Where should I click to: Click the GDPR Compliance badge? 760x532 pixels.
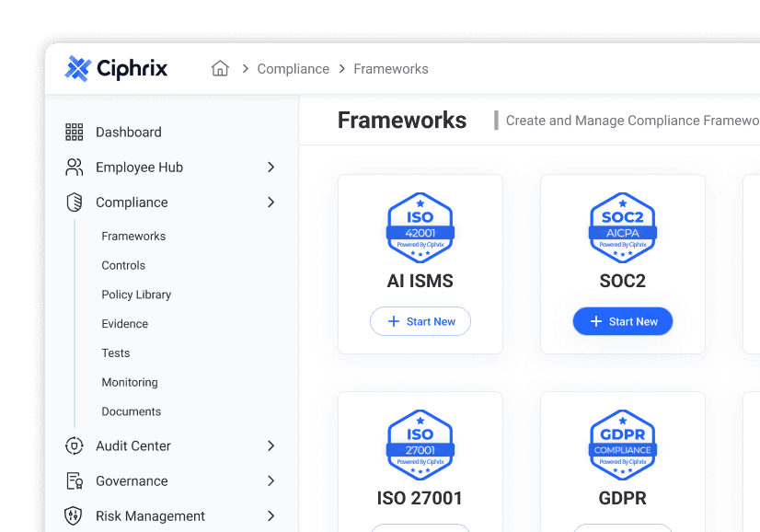point(623,445)
